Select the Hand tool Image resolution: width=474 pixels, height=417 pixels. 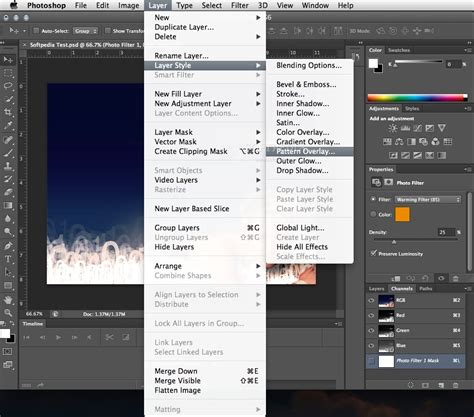coord(8,300)
